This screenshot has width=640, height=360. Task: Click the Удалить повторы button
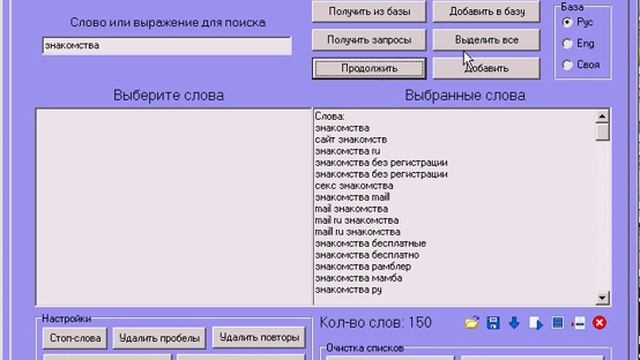pos(259,338)
